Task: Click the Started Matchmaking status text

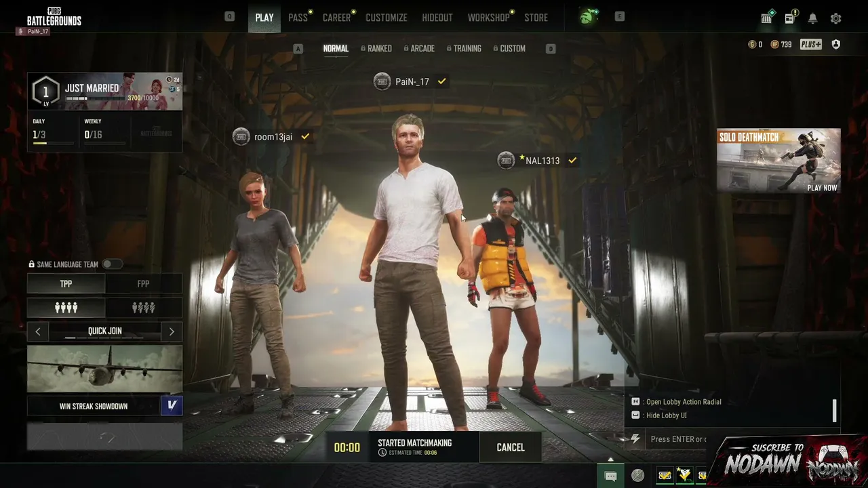Action: [414, 443]
